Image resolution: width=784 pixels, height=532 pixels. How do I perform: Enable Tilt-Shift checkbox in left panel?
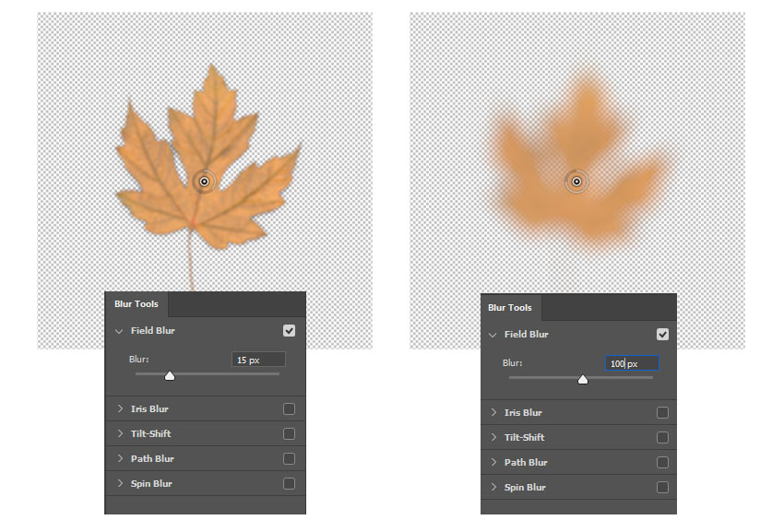[289, 434]
